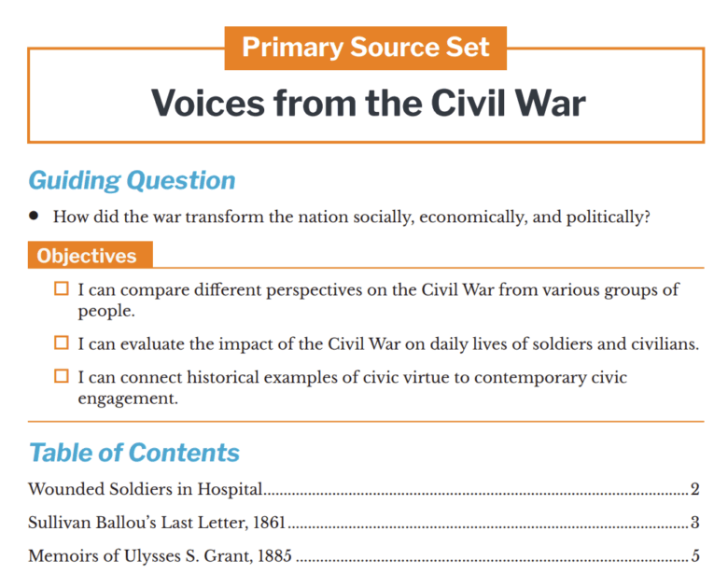
Task: Click page number 5 in the contents
Action: tap(695, 555)
